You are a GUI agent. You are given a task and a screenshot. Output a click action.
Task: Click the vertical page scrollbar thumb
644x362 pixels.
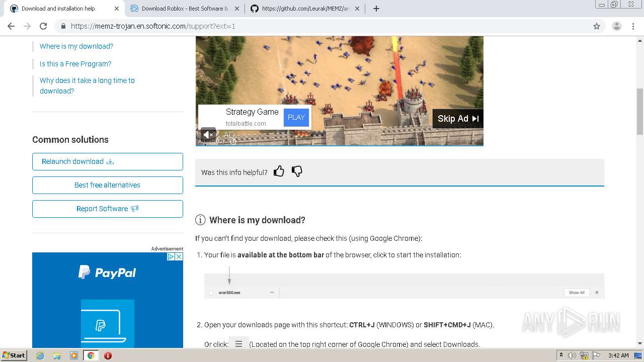[640, 111]
